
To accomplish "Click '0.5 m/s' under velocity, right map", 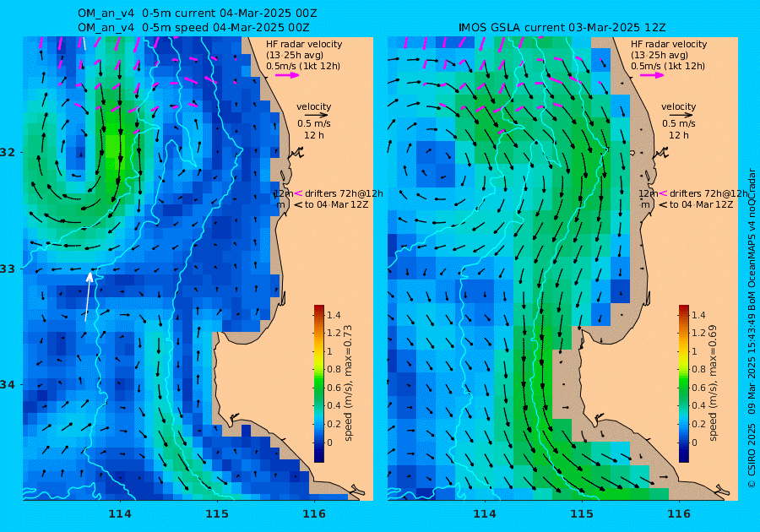I will point(678,123).
